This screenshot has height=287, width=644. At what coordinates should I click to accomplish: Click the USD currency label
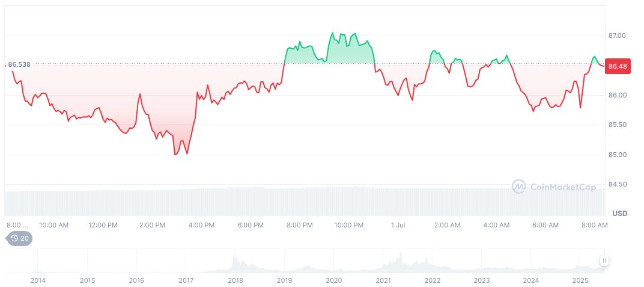pyautogui.click(x=619, y=214)
